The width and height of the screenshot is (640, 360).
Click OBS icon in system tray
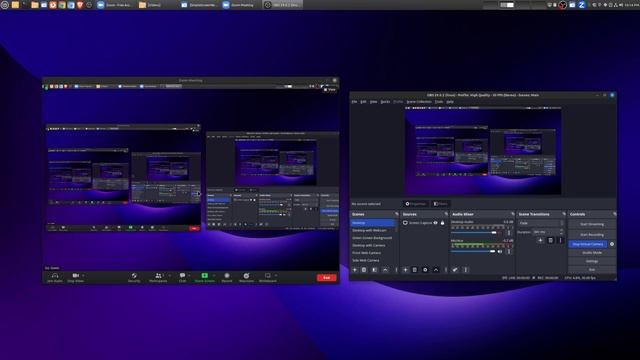pos(562,5)
